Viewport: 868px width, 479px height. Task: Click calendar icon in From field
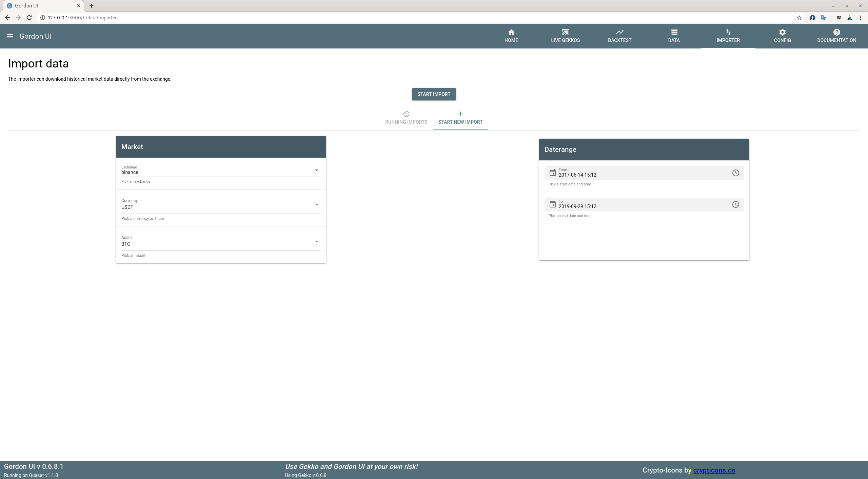[x=552, y=173]
